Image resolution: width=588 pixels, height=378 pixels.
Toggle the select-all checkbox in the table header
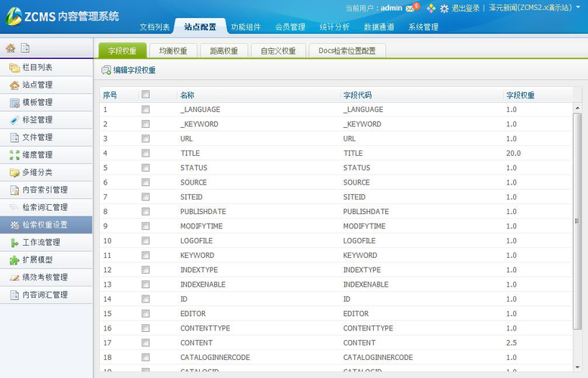(x=145, y=95)
